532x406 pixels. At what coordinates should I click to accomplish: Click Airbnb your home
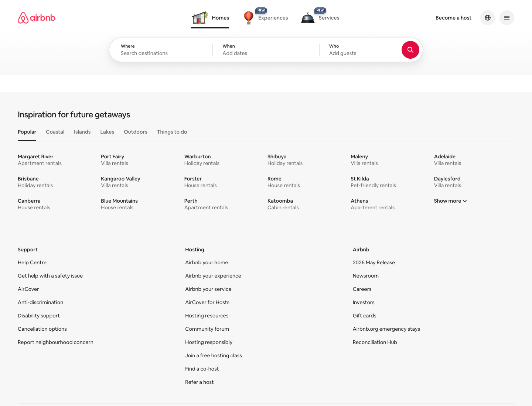point(207,262)
